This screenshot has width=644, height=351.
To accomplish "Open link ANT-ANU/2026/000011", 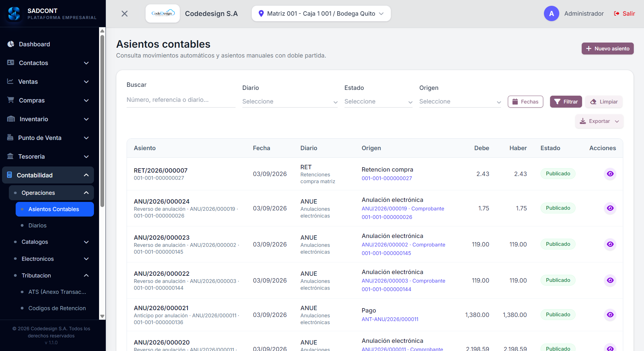I will click(x=390, y=319).
